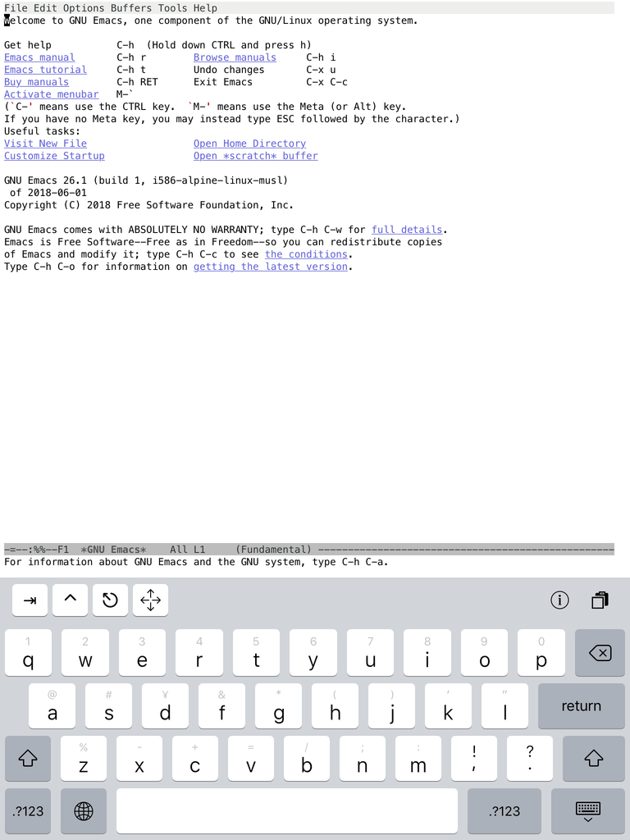This screenshot has width=630, height=840.
Task: Tap the r key
Action: click(x=199, y=652)
